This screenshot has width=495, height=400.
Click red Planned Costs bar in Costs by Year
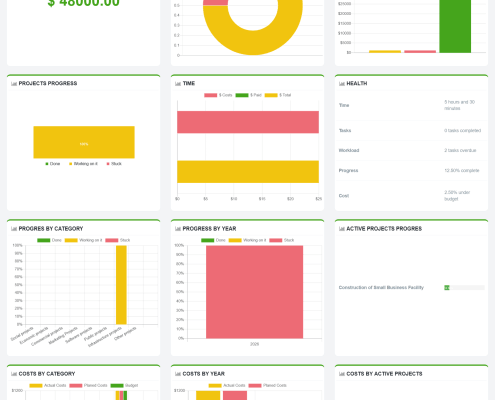(235, 395)
